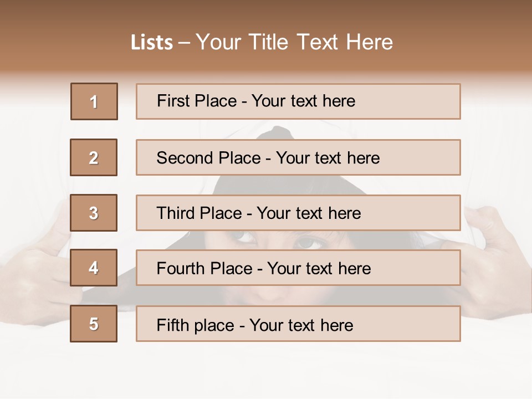
Task: Select the number 4 box
Action: pos(94,268)
